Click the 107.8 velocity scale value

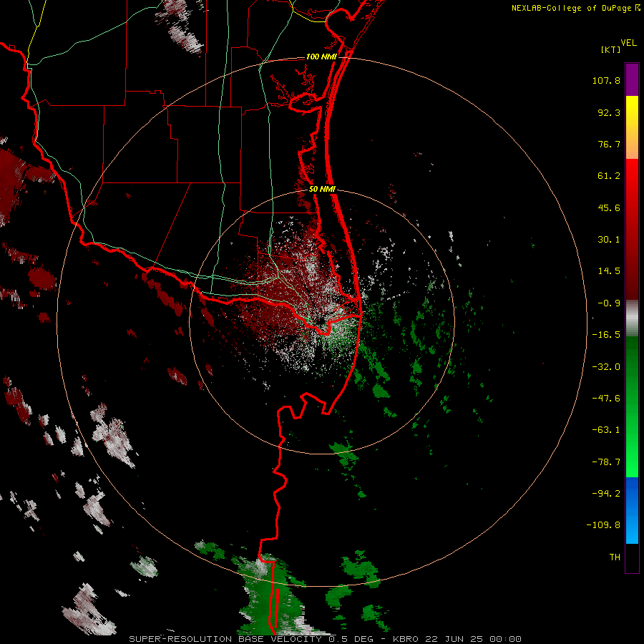[606, 80]
